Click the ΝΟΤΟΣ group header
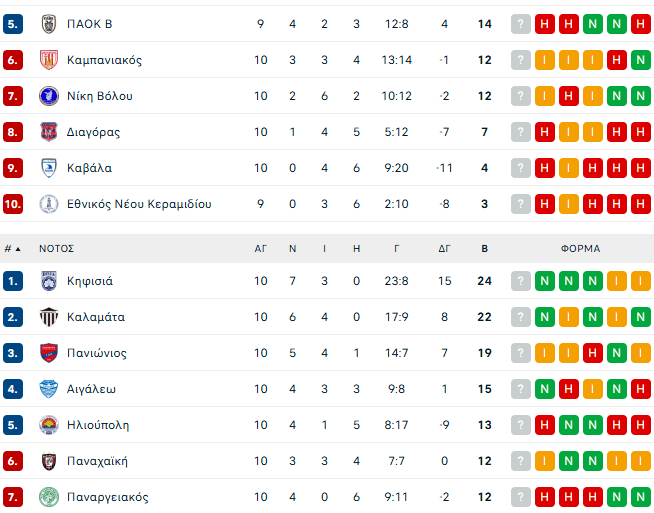Image resolution: width=654 pixels, height=513 pixels. 57,249
